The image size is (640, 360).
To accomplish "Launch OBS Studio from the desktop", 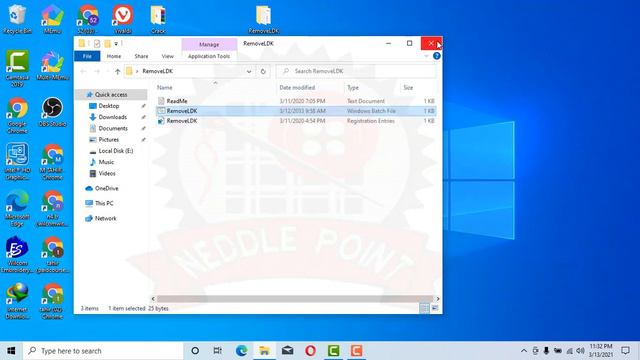I will 52,112.
